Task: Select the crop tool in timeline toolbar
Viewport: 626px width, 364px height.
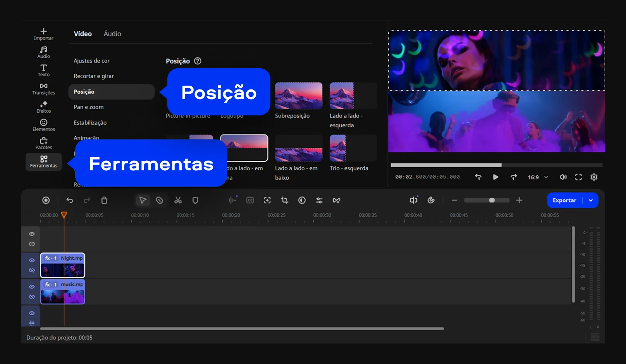Action: coord(285,200)
